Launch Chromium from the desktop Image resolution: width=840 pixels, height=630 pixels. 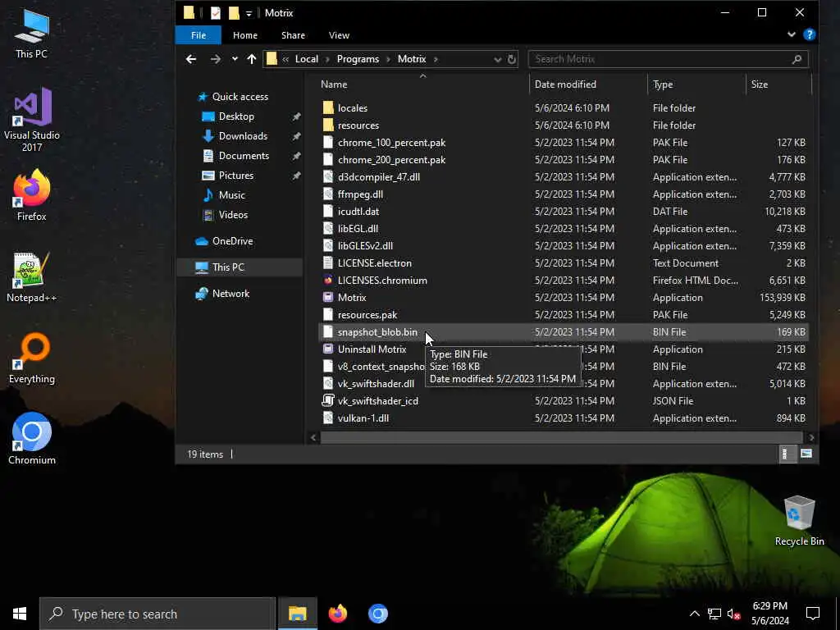[x=32, y=439]
